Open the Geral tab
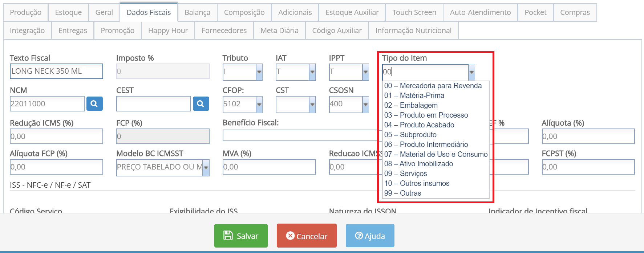The image size is (644, 253). (104, 12)
